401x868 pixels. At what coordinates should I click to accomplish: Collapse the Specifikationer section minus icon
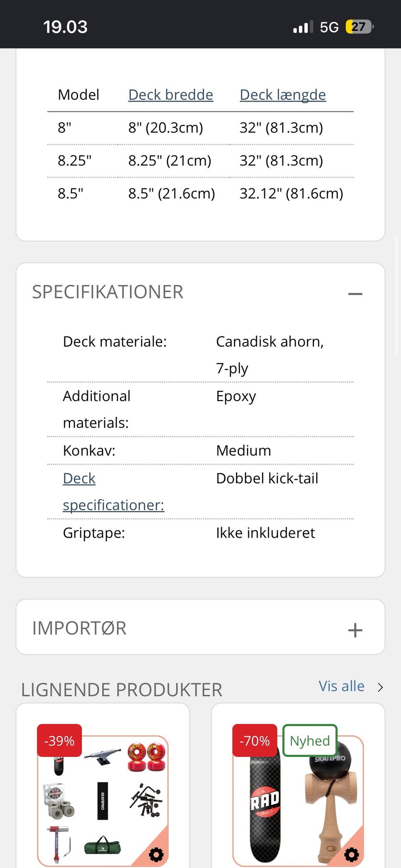click(355, 294)
